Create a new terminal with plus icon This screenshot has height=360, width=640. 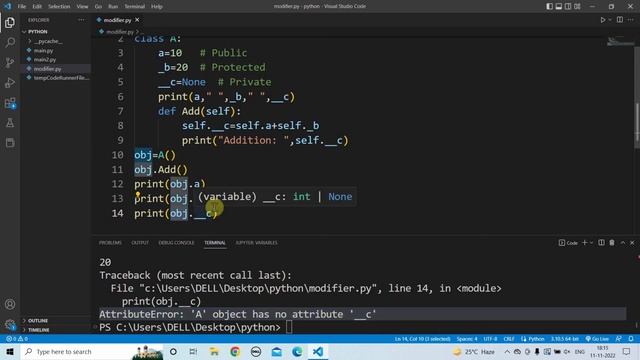[584, 242]
